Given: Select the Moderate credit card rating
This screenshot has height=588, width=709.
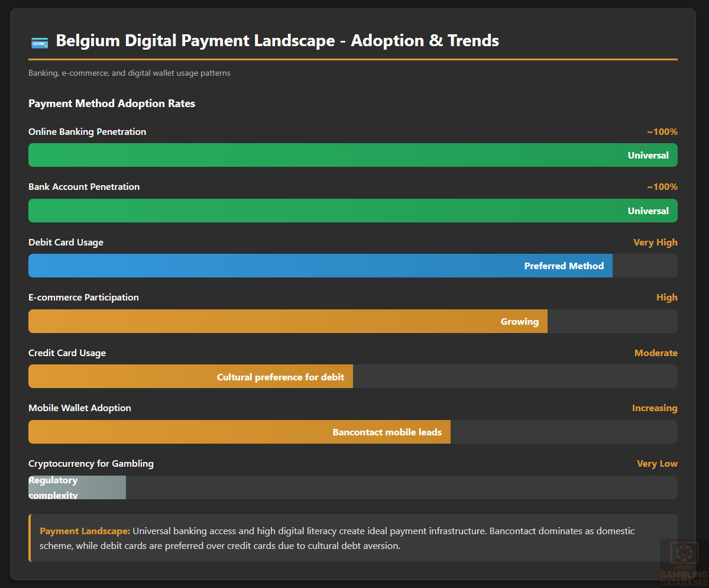Looking at the screenshot, I should point(656,353).
